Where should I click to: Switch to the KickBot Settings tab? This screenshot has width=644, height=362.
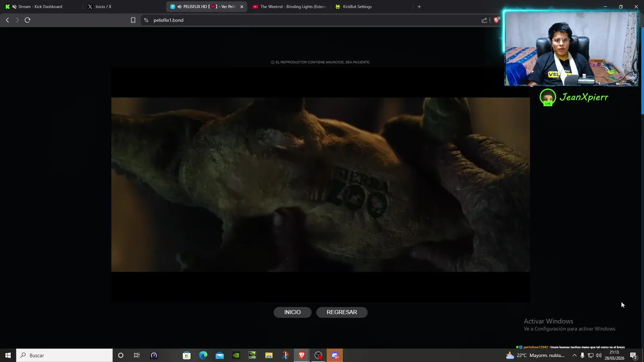click(x=371, y=7)
